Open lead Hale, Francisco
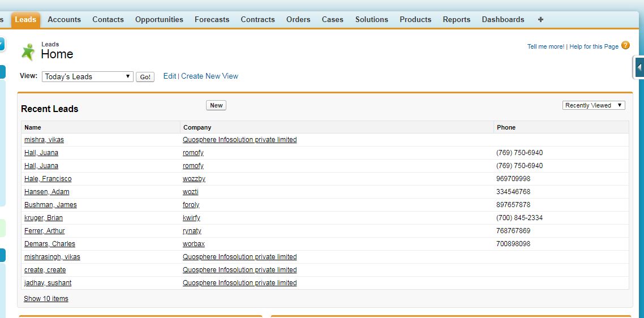Image resolution: width=644 pixels, height=318 pixels. click(48, 179)
